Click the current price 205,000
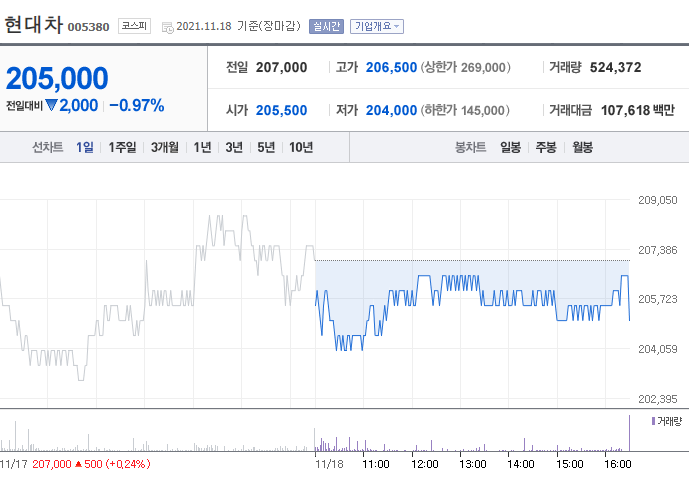Image resolution: width=689 pixels, height=479 pixels. pyautogui.click(x=57, y=78)
